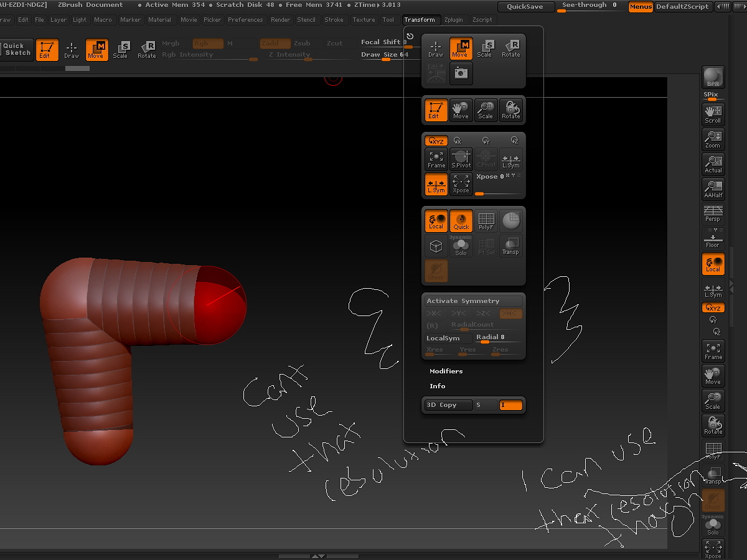Select Rotate mode in Transform panel top row
The height and width of the screenshot is (560, 747).
click(x=510, y=49)
